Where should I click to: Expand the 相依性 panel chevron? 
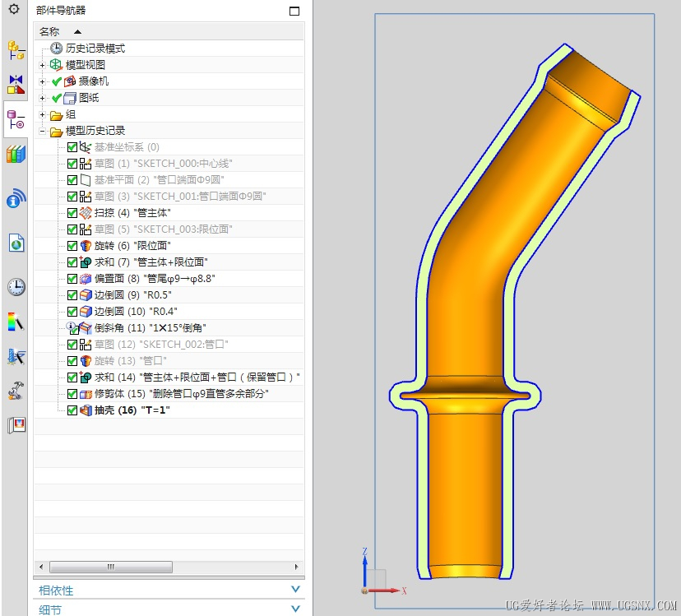pos(295,590)
